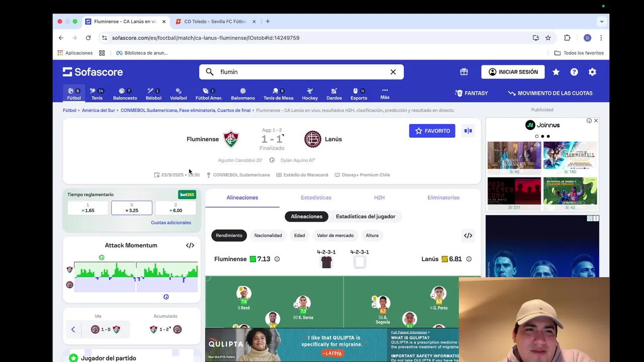Select the Tenis sport icon
Image resolution: width=644 pixels, height=362 pixels.
(97, 94)
